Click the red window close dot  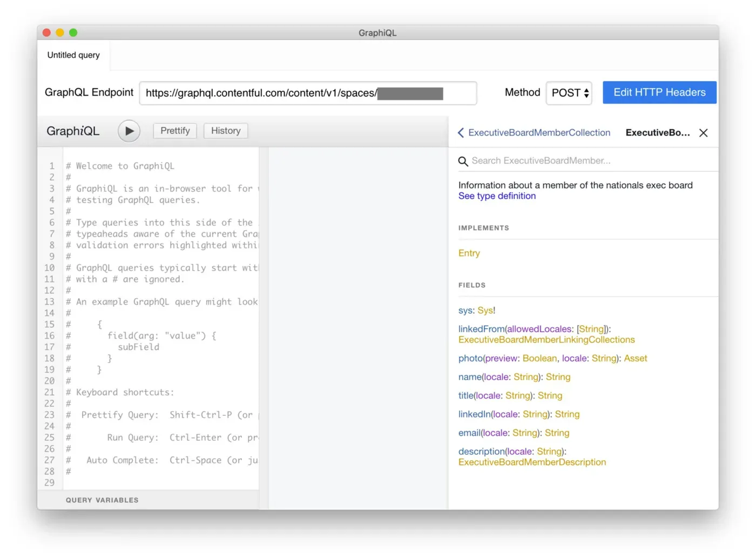click(x=47, y=33)
